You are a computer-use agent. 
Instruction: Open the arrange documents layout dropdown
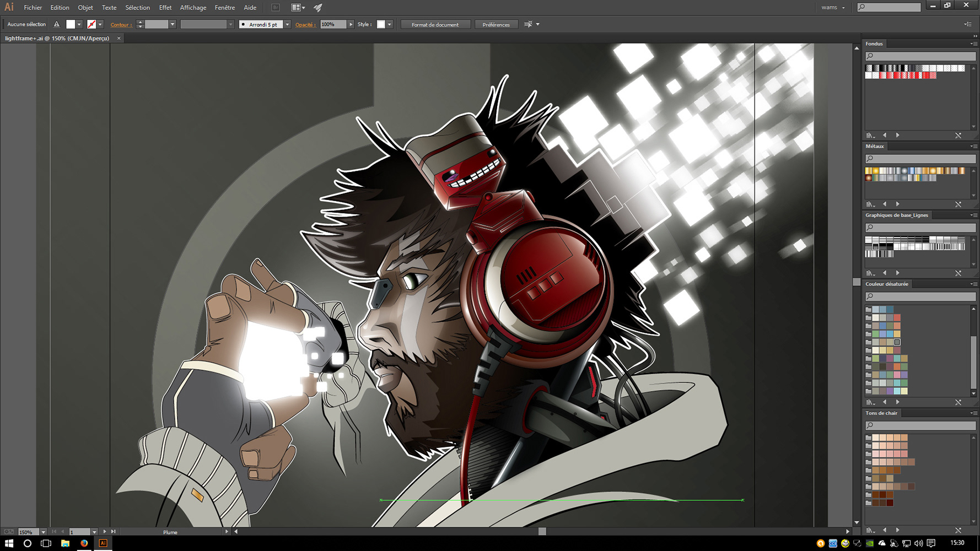[x=298, y=7]
